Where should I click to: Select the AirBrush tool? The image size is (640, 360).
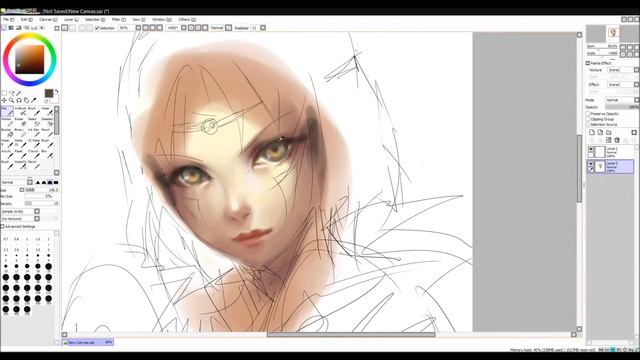pyautogui.click(x=20, y=111)
